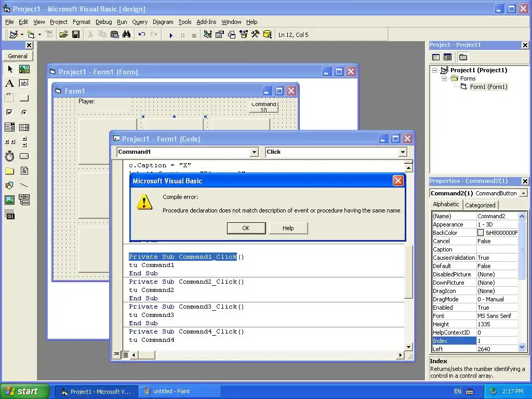The image size is (532, 399).
Task: Open the Add Standard EXE Project dropdown arrow
Action: pyautogui.click(x=22, y=34)
